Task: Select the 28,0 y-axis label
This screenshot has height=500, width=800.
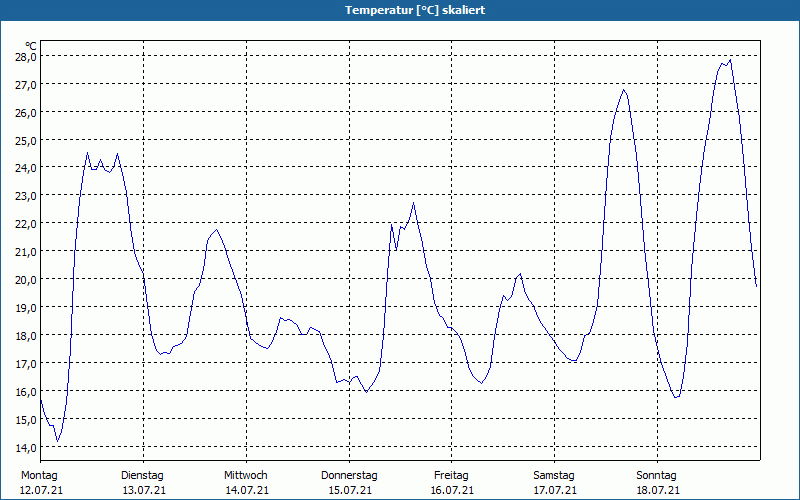Action: (25, 57)
